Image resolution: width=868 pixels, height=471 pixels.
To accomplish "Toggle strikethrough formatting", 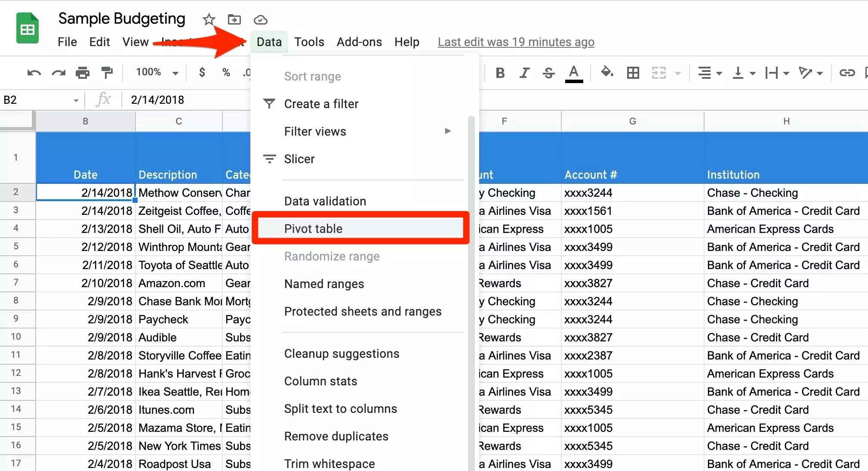I will click(548, 73).
